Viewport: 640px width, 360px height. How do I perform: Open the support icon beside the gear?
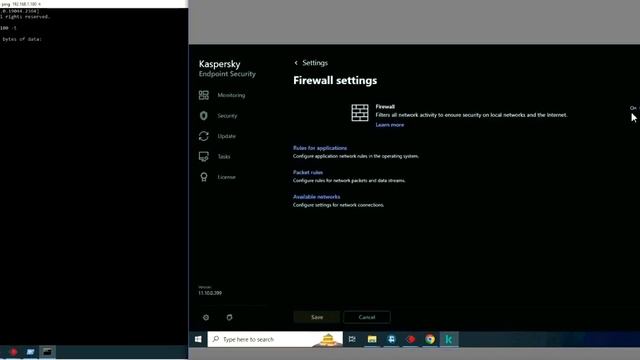click(x=229, y=317)
